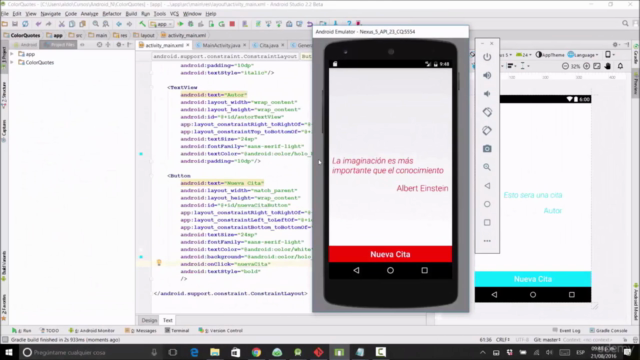This screenshot has height=360, width=640.
Task: Raise volume in emulator side panel
Action: [x=487, y=76]
